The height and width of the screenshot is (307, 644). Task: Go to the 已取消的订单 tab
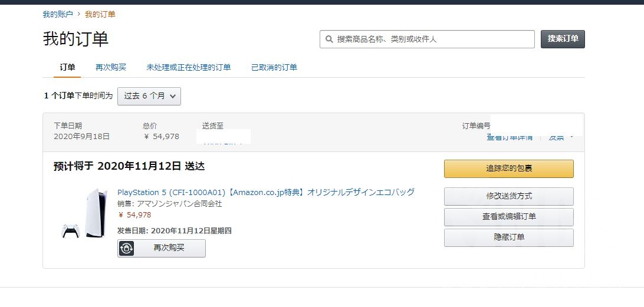[274, 67]
